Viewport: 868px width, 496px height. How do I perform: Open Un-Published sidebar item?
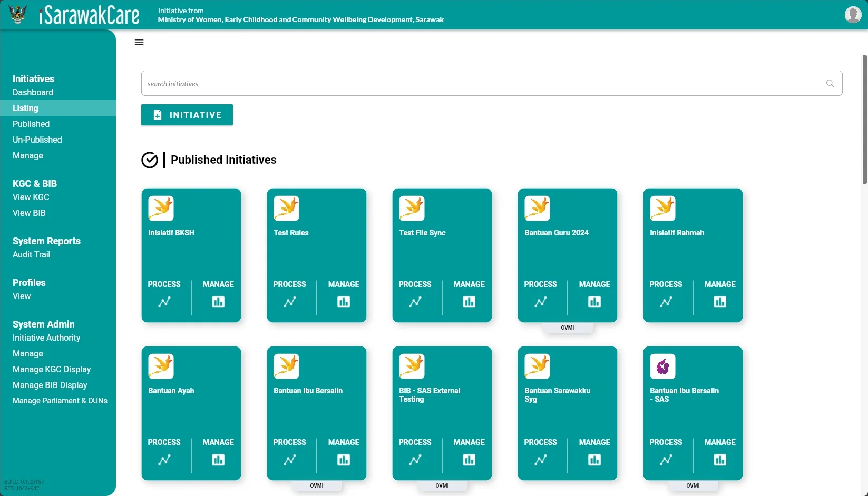click(x=37, y=140)
